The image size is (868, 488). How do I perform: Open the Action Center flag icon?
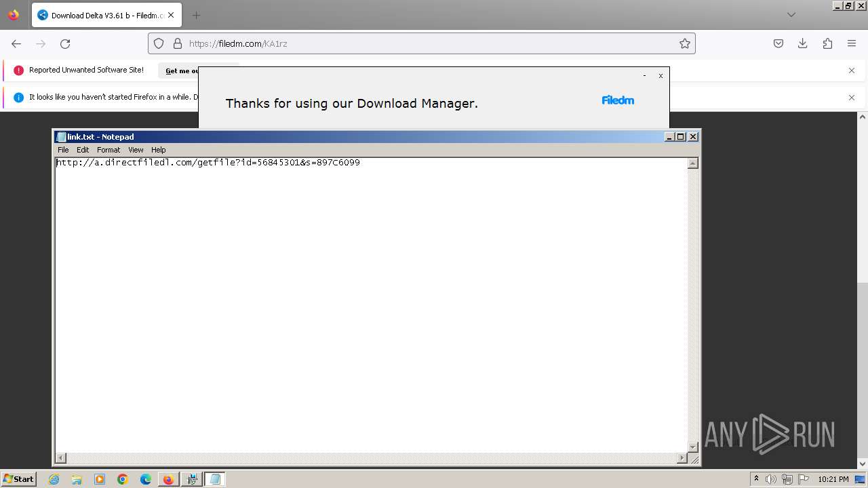(x=804, y=479)
